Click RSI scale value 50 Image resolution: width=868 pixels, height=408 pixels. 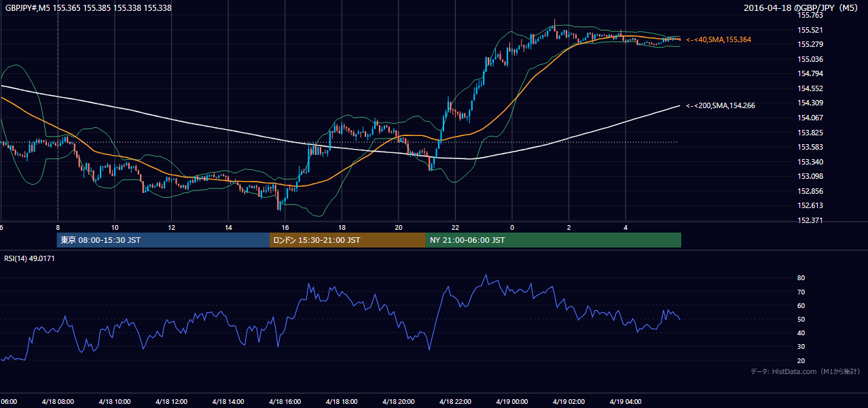801,320
